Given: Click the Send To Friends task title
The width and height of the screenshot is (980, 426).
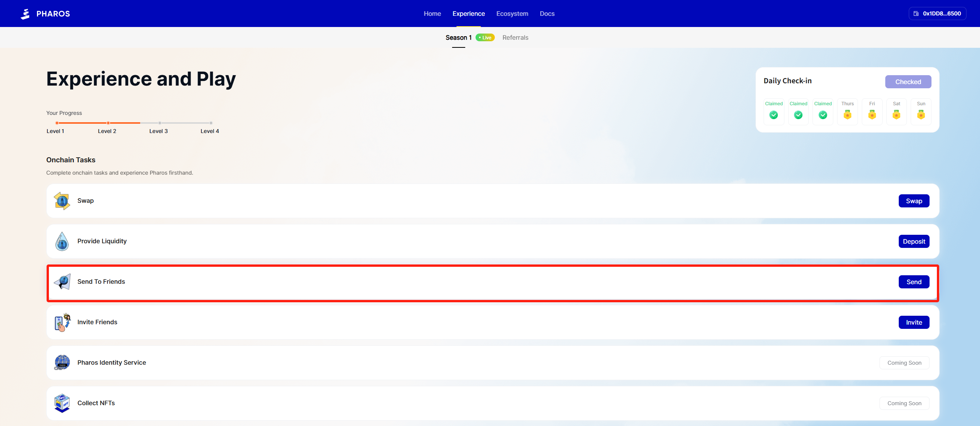Looking at the screenshot, I should point(101,281).
